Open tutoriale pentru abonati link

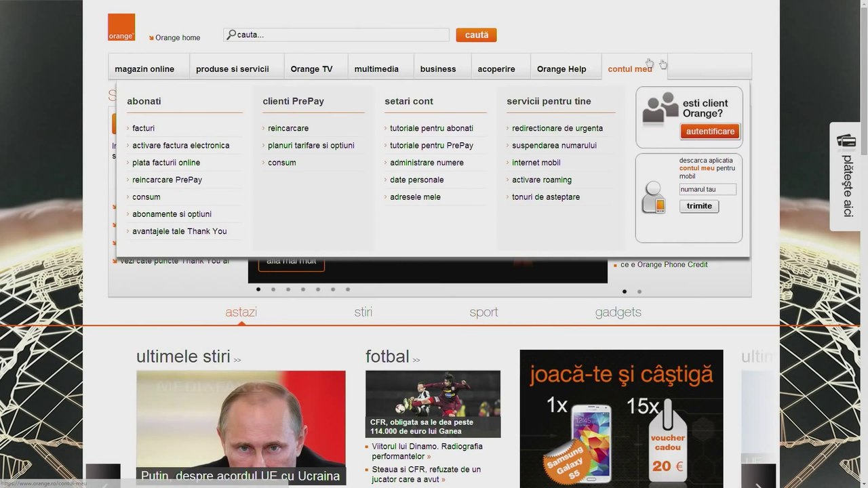(x=431, y=128)
